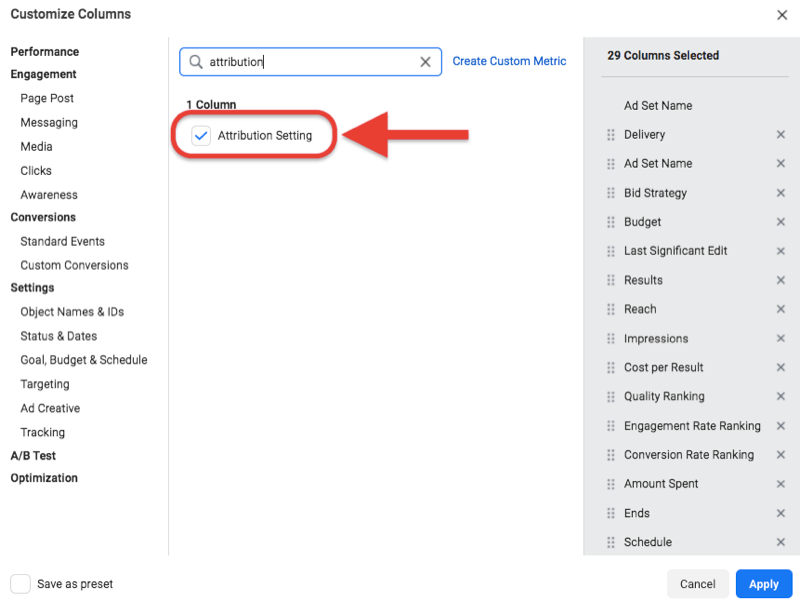This screenshot has height=602, width=800.
Task: Open the Performance category
Action: click(x=45, y=52)
